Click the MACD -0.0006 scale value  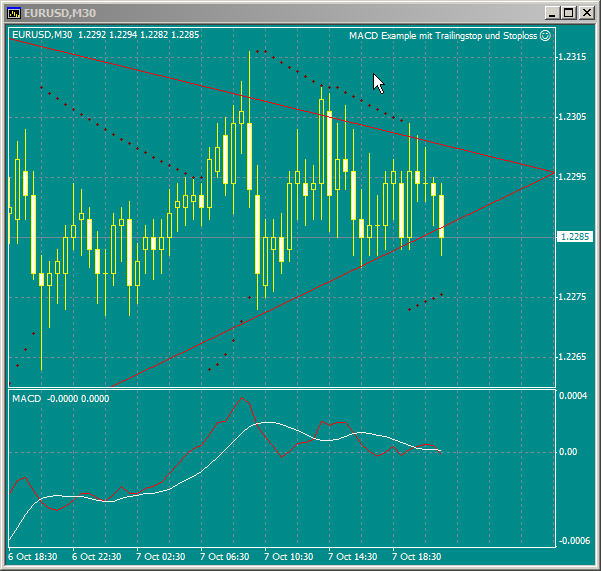pyautogui.click(x=574, y=541)
